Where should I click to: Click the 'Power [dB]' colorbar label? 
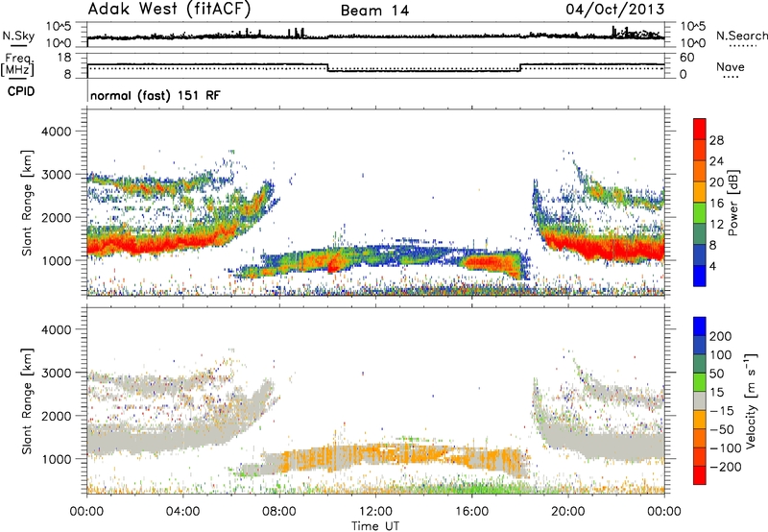pyautogui.click(x=732, y=203)
